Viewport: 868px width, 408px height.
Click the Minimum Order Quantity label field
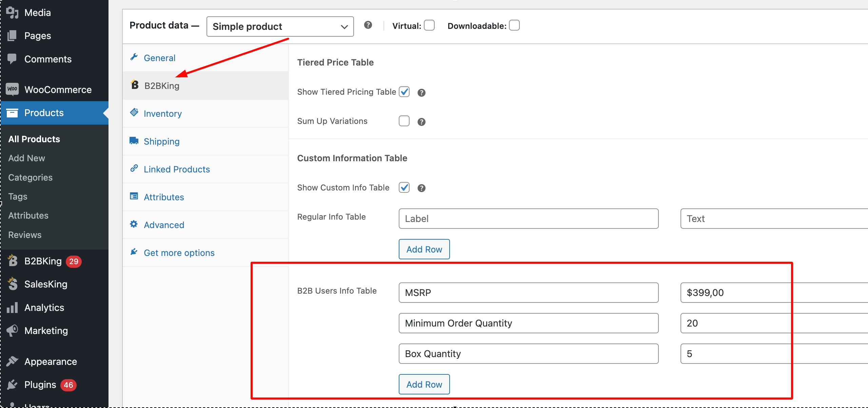click(529, 323)
